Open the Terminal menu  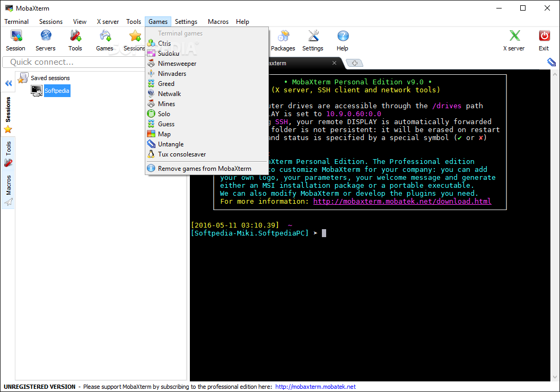(16, 22)
